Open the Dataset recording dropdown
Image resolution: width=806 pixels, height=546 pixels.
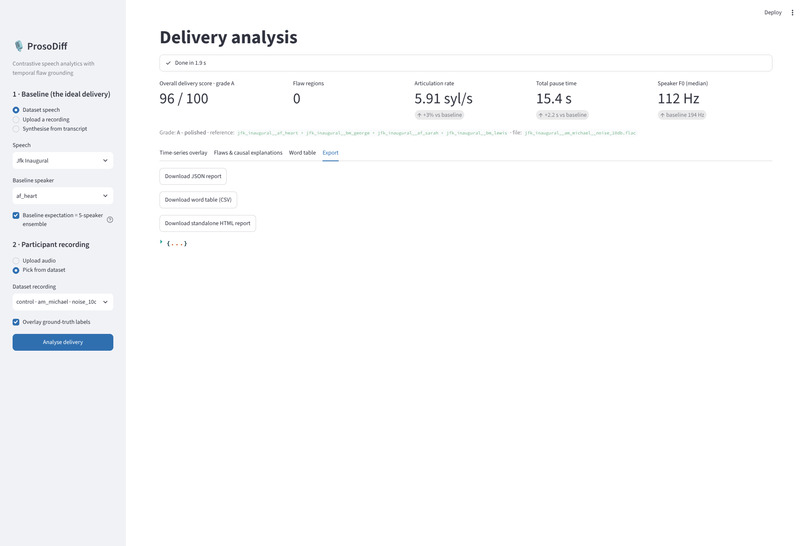point(63,302)
